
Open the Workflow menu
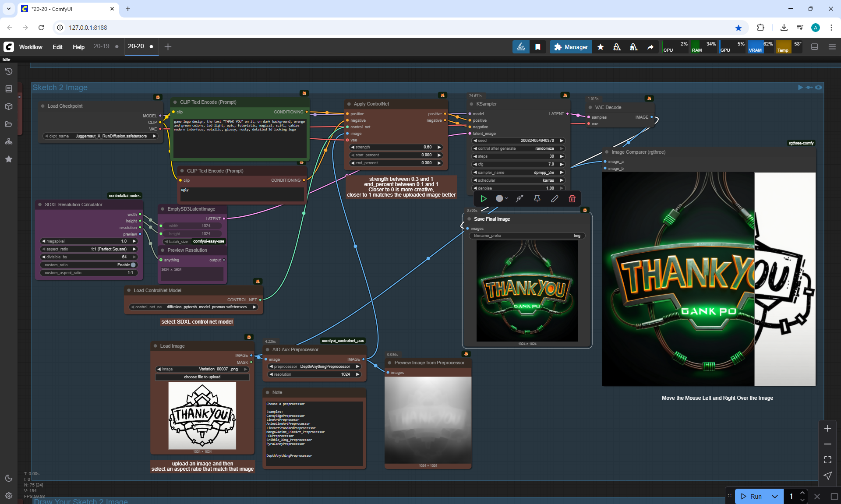(x=31, y=47)
